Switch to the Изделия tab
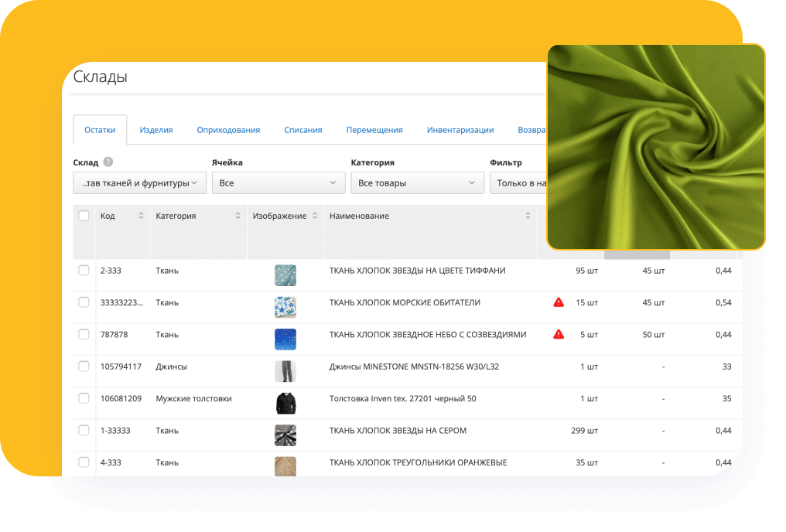This screenshot has height=532, width=786. click(x=156, y=130)
